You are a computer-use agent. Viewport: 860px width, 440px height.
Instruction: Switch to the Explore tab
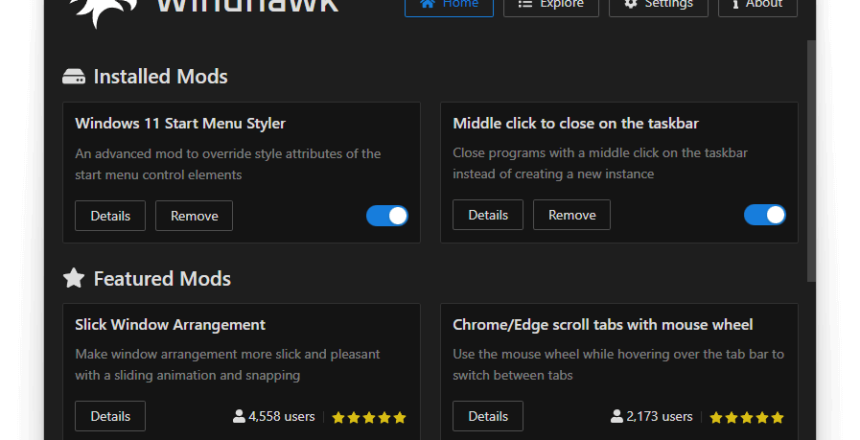click(551, 7)
